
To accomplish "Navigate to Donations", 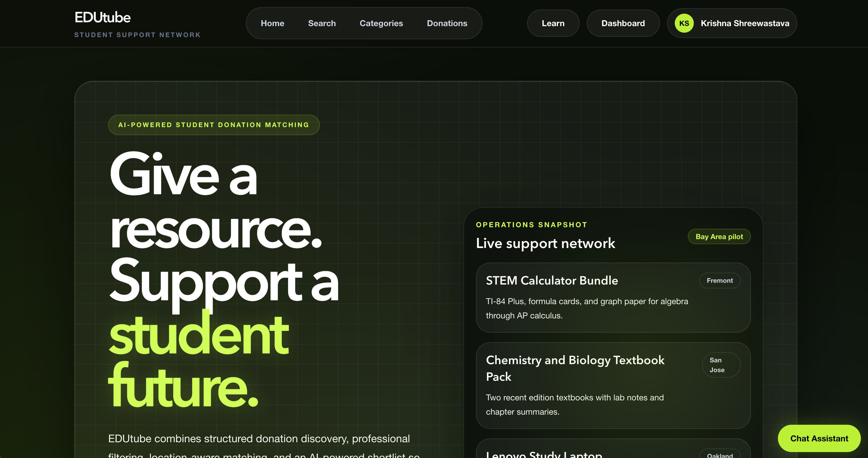I will pos(447,23).
